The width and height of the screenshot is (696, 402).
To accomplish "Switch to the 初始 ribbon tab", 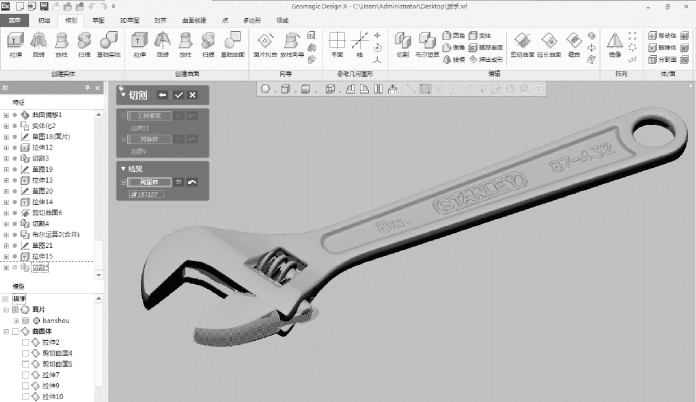I will 44,20.
